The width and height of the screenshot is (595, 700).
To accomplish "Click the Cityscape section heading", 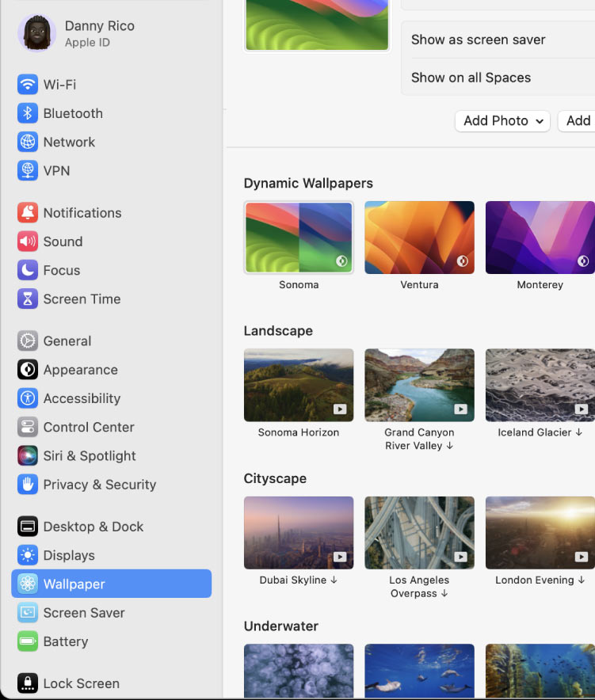I will [275, 478].
